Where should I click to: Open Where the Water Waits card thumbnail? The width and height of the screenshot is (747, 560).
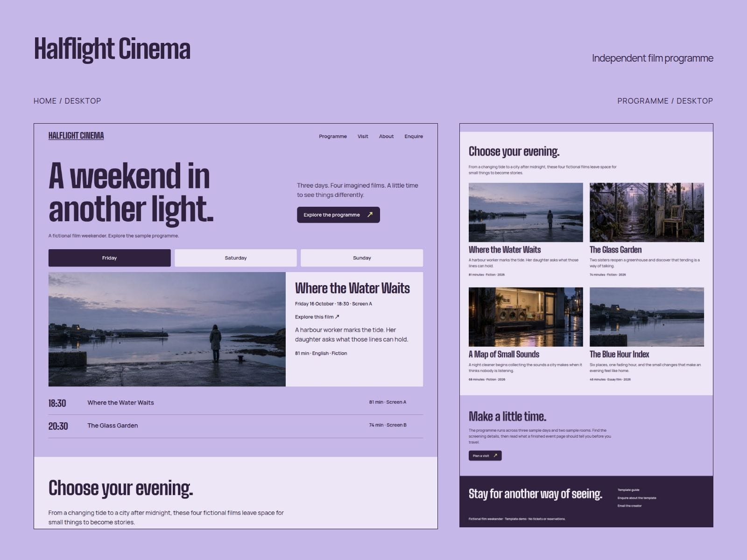point(526,212)
